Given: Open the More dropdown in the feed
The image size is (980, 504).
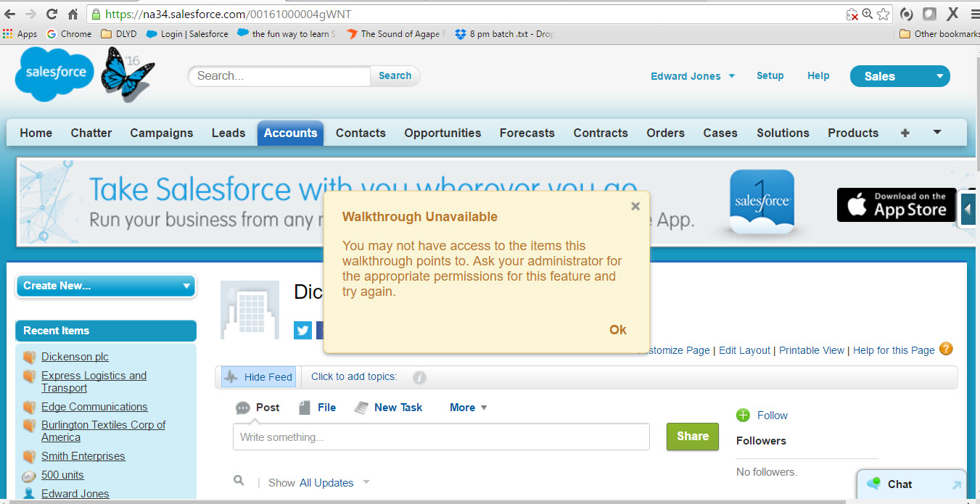Looking at the screenshot, I should 467,407.
